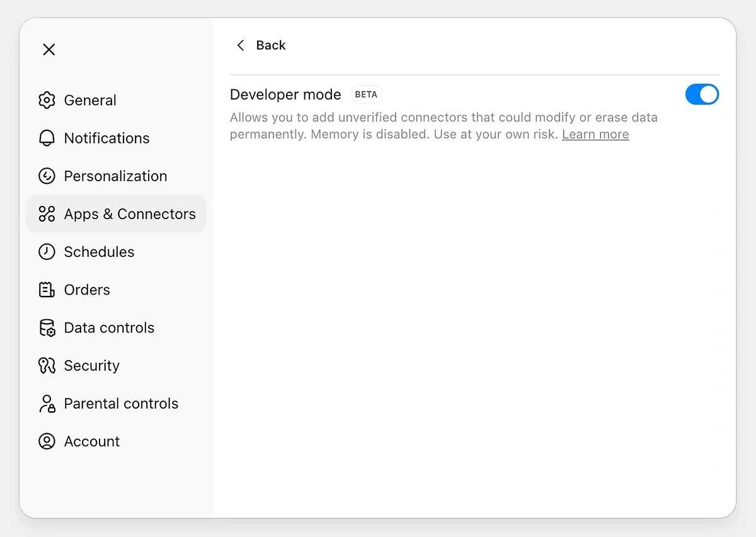Screen dimensions: 756x537
Task: Click the Apps & Connectors nodes icon
Action: 47,213
